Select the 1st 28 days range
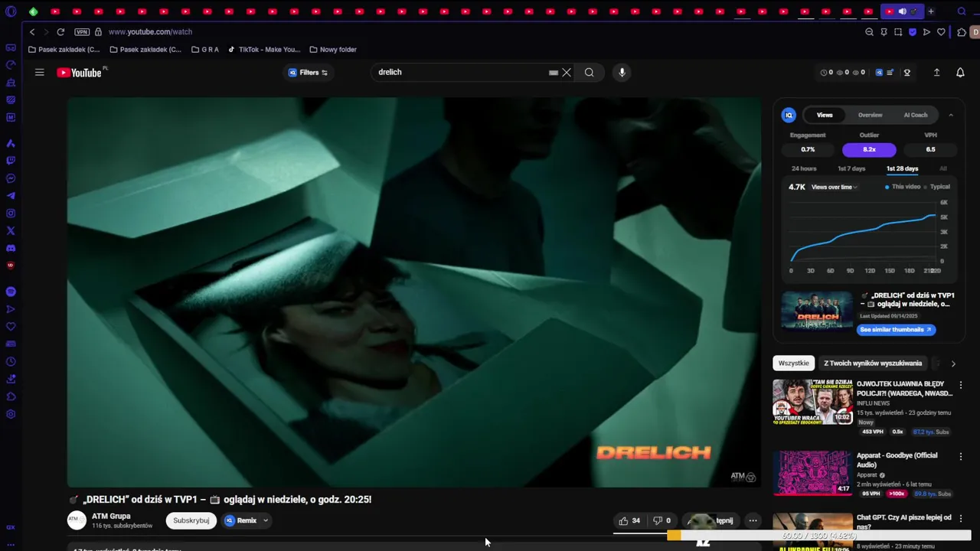Image resolution: width=980 pixels, height=551 pixels. pyautogui.click(x=902, y=168)
